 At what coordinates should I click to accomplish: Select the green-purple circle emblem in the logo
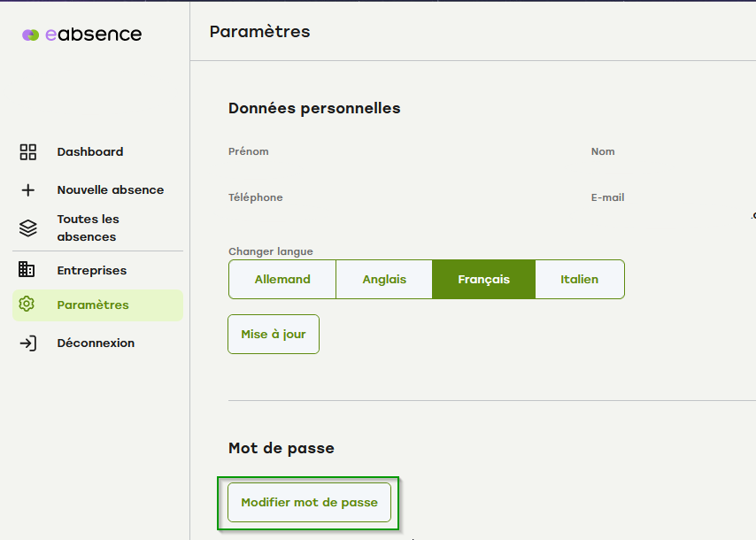coord(30,35)
